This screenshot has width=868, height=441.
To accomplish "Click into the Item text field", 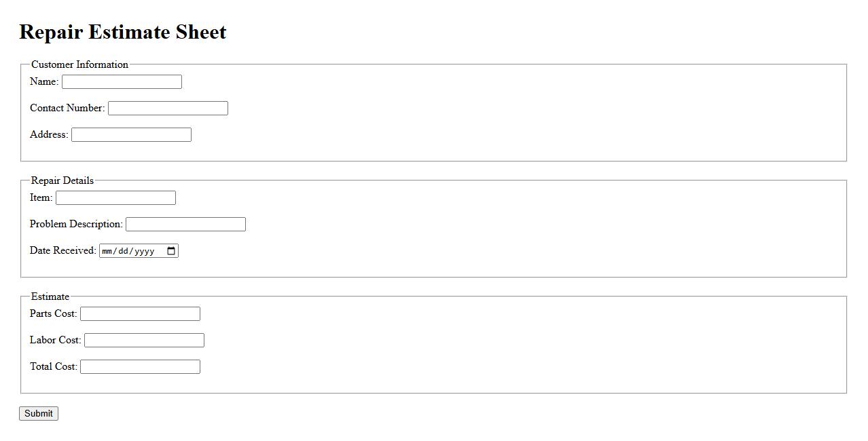I will [115, 198].
